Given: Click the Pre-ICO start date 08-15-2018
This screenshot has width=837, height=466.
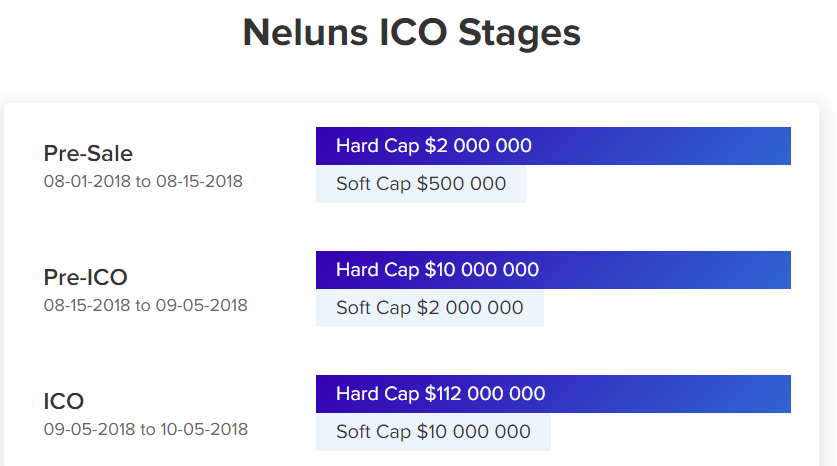Looking at the screenshot, I should tap(87, 305).
